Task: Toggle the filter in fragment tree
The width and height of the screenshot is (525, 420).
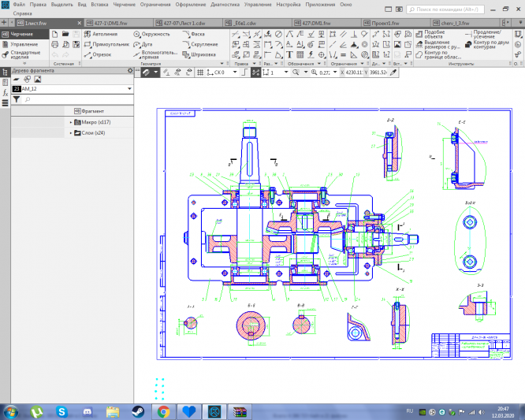Action: pyautogui.click(x=17, y=99)
